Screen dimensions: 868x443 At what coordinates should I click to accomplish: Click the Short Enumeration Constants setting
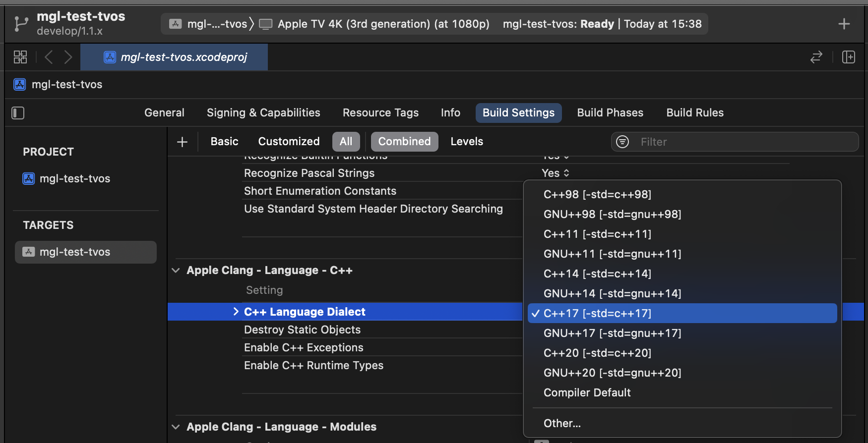320,191
